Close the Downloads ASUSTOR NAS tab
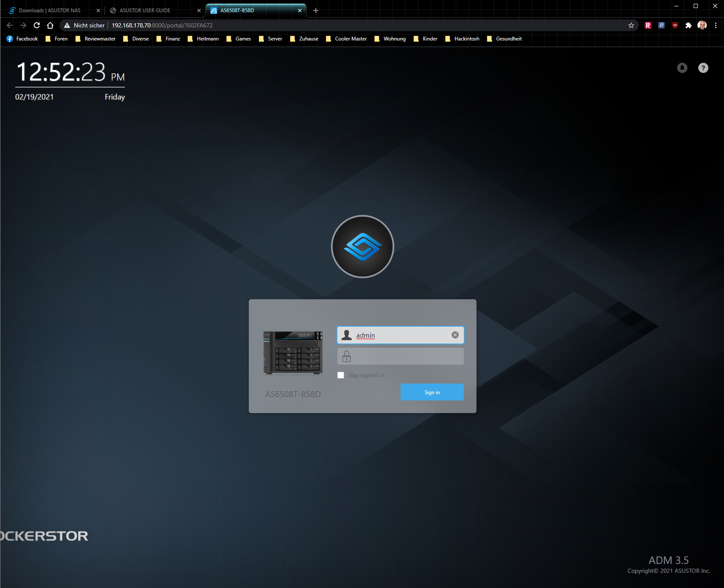724x588 pixels. click(98, 11)
